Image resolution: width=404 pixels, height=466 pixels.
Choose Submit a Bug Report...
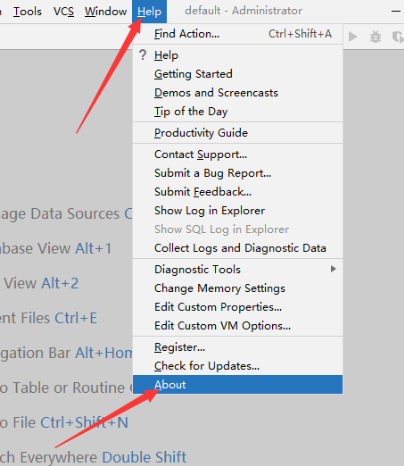(238, 173)
